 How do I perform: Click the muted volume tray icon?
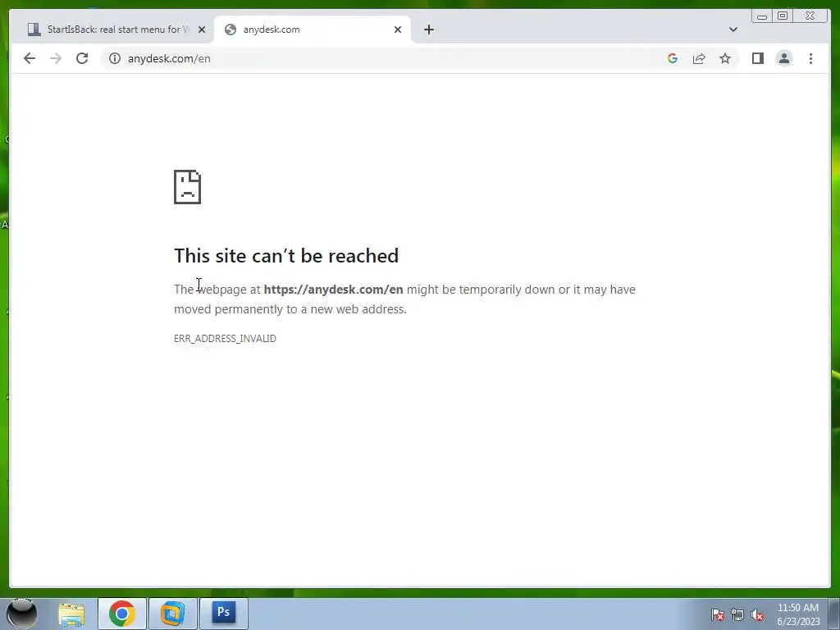tap(757, 614)
